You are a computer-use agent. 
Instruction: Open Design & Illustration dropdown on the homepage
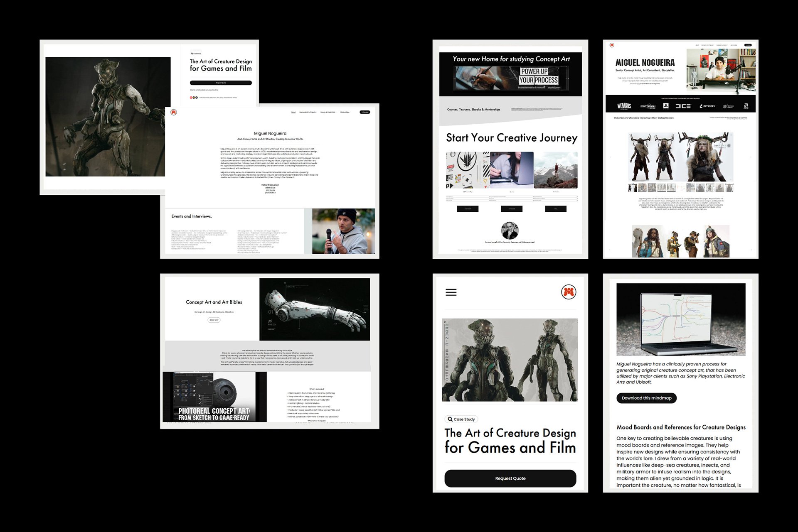click(x=722, y=45)
